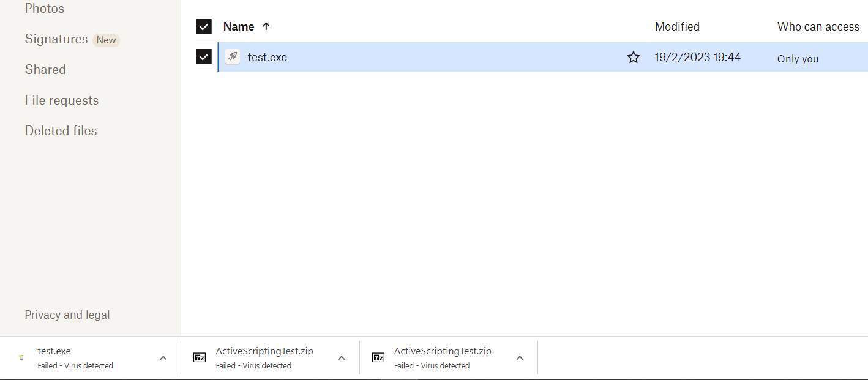Viewport: 868px width, 380px height.
Task: Expand options for test.exe download
Action: [163, 358]
